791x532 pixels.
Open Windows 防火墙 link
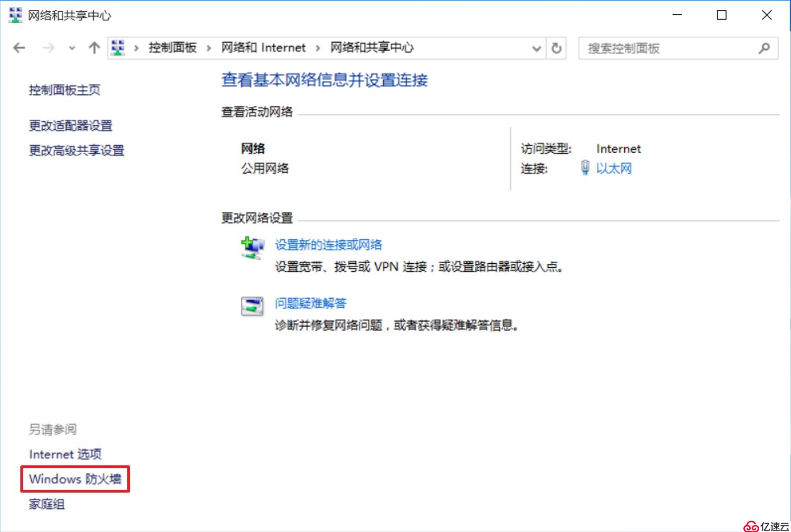[75, 479]
